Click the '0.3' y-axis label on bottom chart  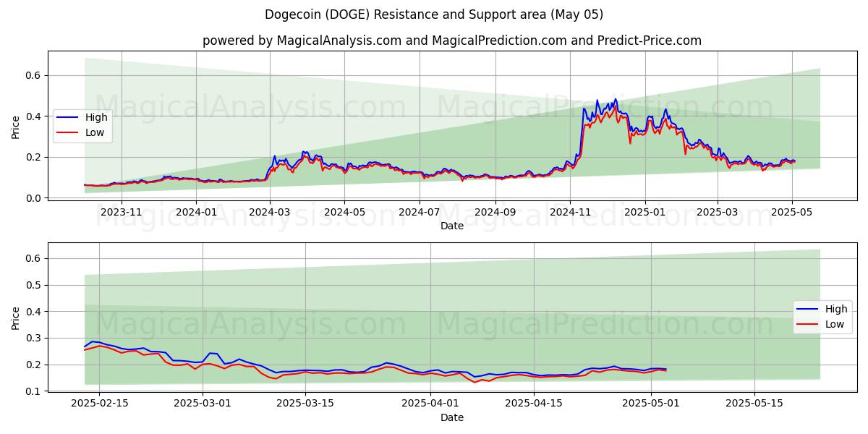(35, 338)
